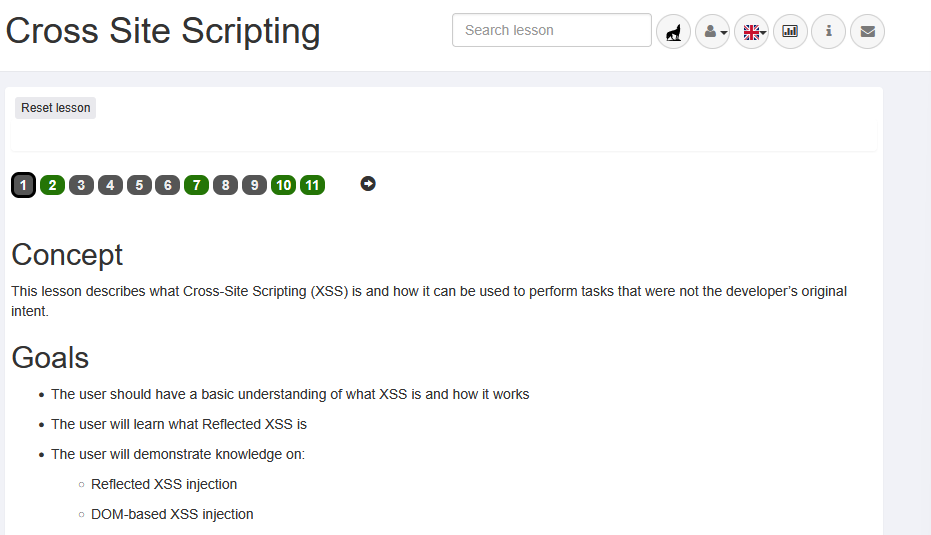This screenshot has width=931, height=535.
Task: Focus the Search lesson field
Action: (551, 30)
